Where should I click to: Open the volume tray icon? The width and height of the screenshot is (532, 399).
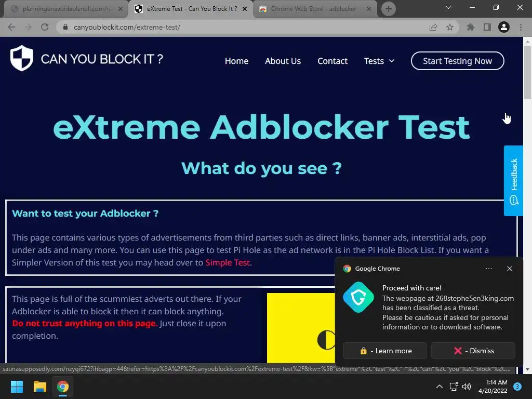coord(467,387)
